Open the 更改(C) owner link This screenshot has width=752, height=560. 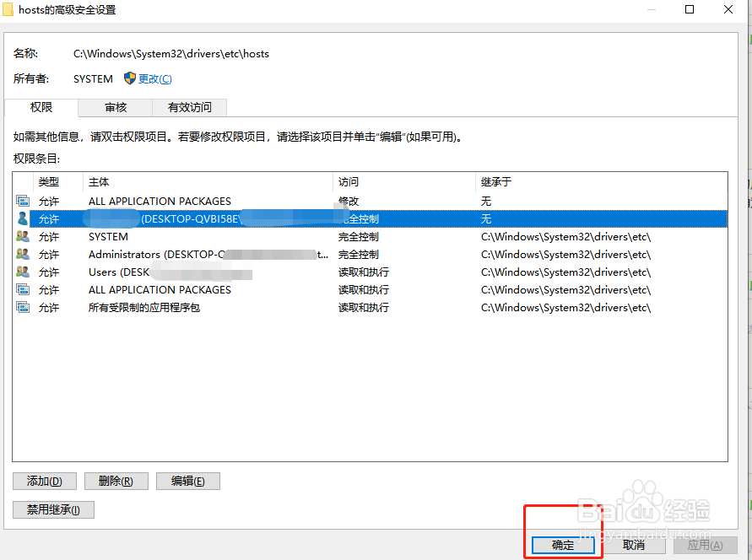[154, 78]
